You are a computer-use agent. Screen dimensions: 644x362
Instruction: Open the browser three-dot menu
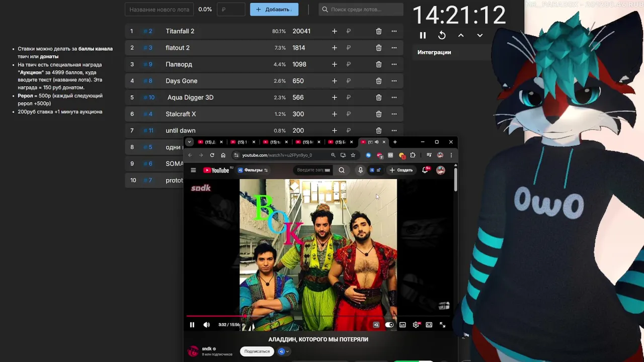coord(451,155)
